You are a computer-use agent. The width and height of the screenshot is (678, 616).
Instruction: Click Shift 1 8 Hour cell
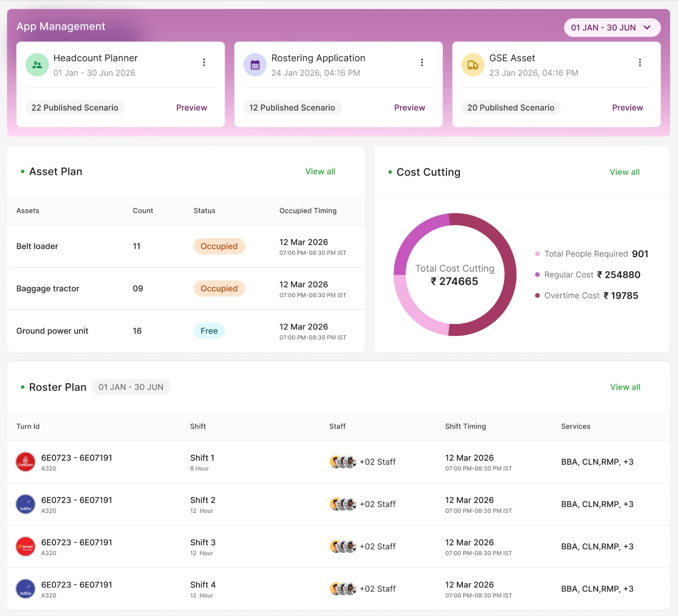point(202,462)
